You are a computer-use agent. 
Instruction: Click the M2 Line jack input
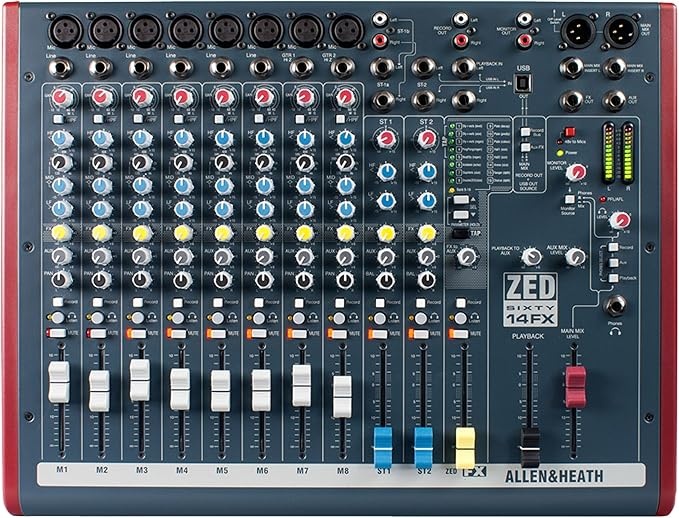[101, 68]
